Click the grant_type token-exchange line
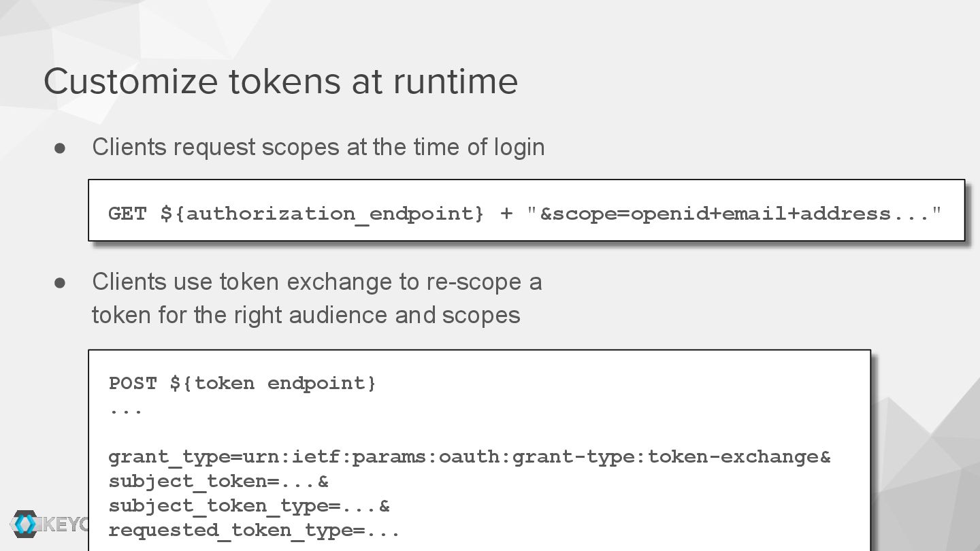Screen dimensions: 980x551 [x=470, y=456]
